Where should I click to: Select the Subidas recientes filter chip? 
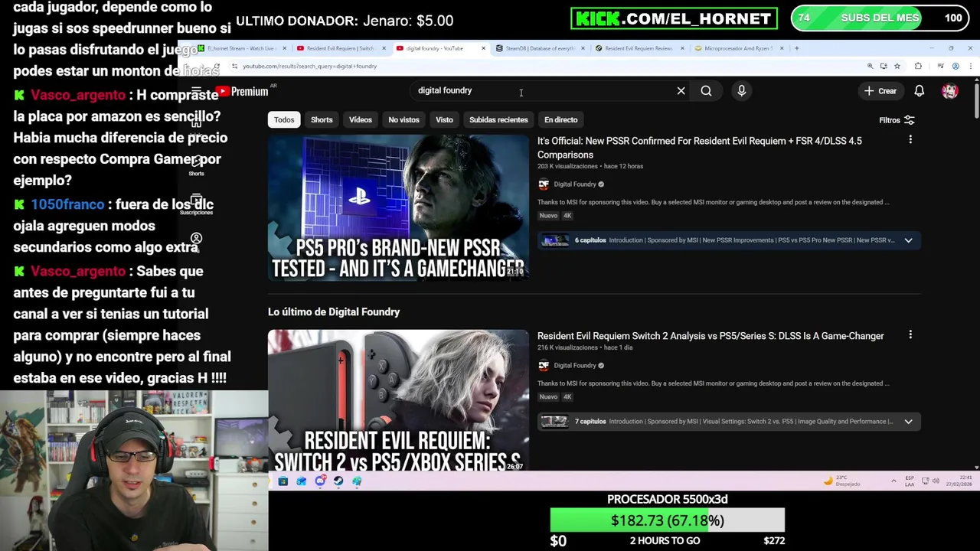pyautogui.click(x=498, y=120)
